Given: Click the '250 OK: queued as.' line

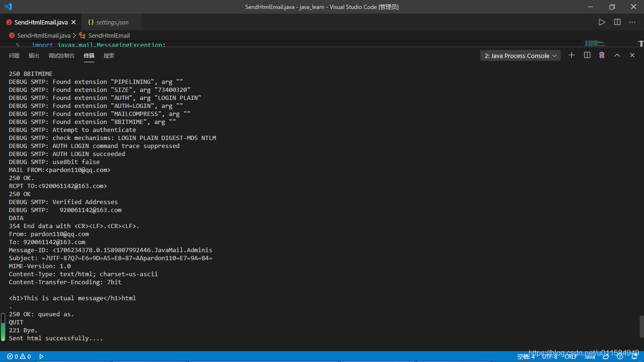Looking at the screenshot, I should tap(41, 314).
